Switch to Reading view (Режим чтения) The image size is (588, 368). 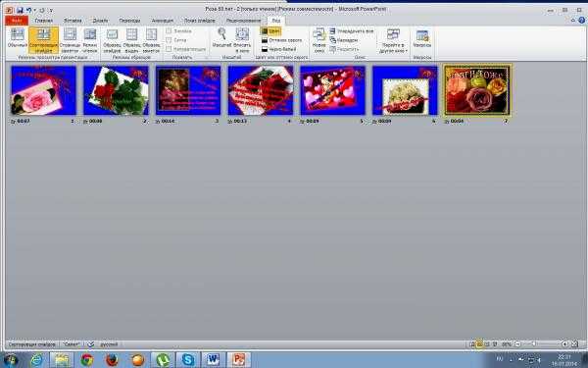(x=90, y=38)
